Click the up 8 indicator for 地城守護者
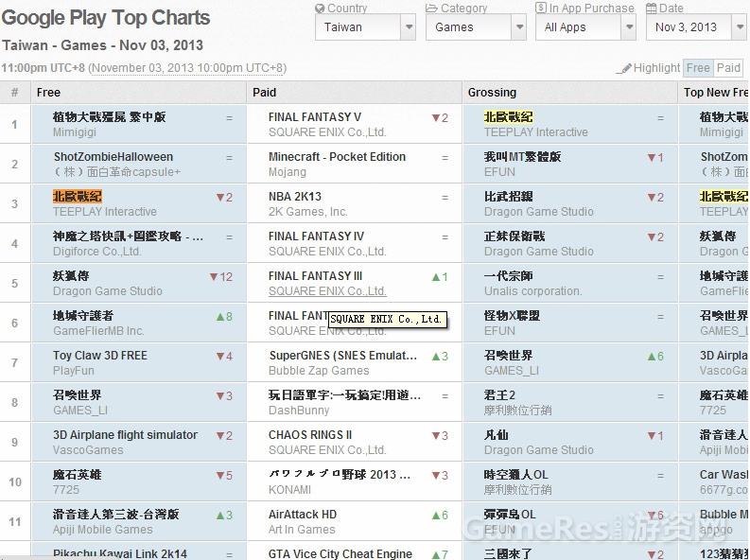The height and width of the screenshot is (560, 750). tap(224, 317)
